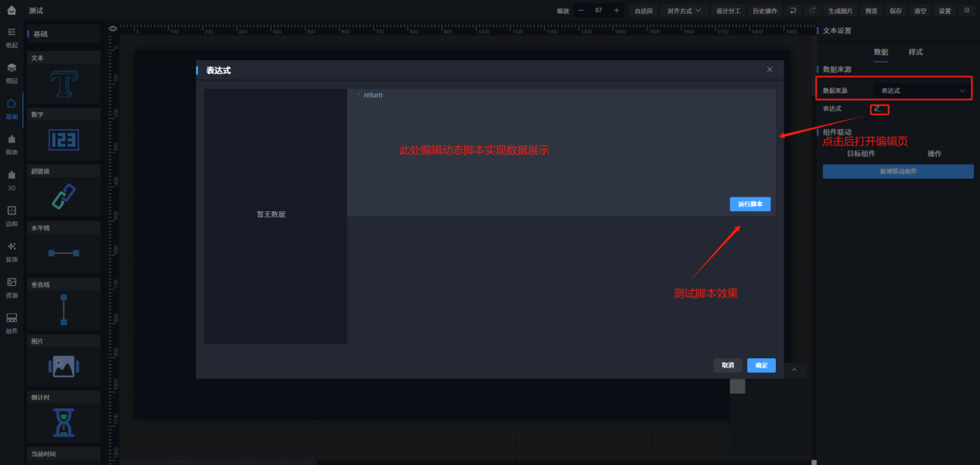Click the home logo icon
This screenshot has height=465, width=980.
[x=12, y=10]
